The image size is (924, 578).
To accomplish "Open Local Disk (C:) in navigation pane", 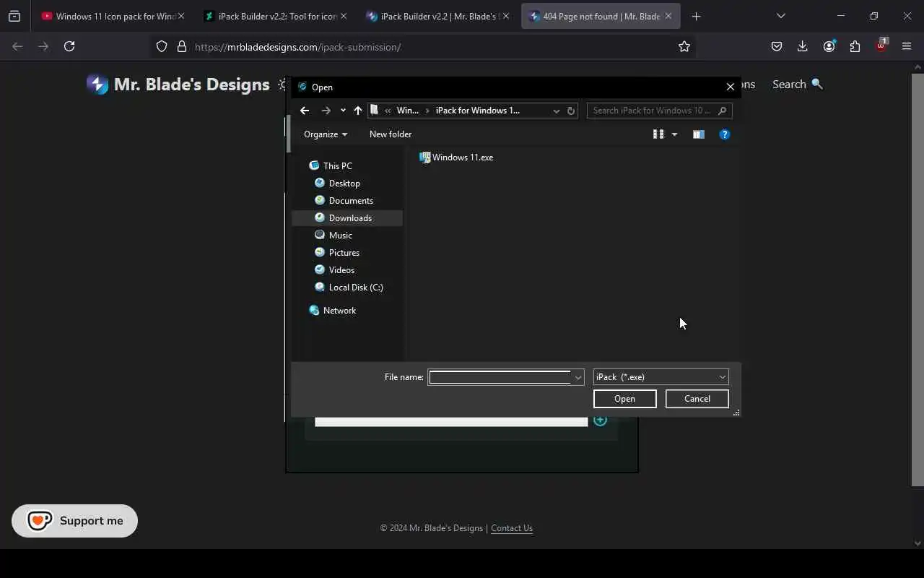I will click(349, 288).
